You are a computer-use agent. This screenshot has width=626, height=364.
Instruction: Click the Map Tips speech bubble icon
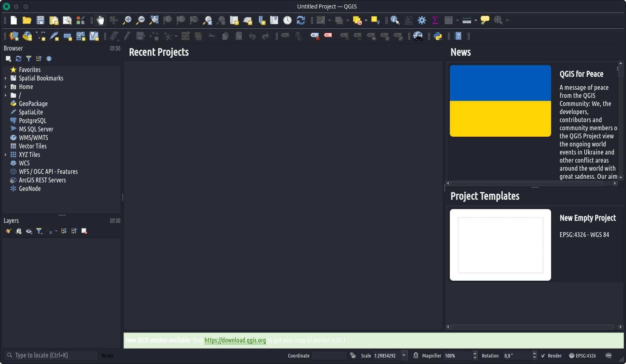(485, 20)
